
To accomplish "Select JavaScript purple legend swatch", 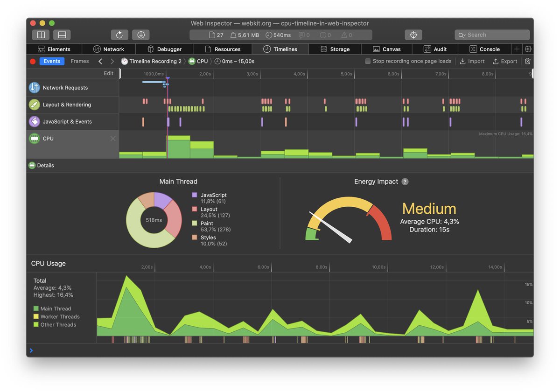I will click(x=195, y=195).
